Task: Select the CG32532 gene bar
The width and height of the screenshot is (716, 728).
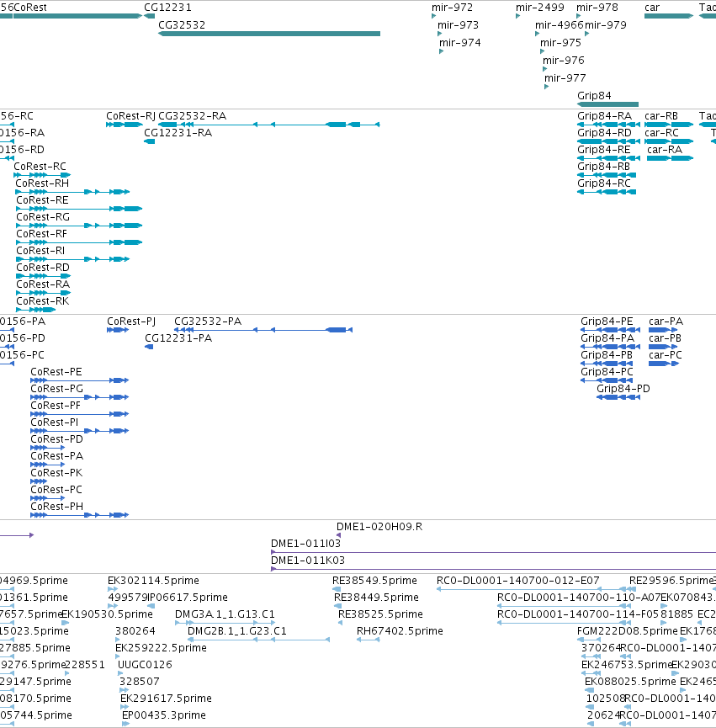Action: pyautogui.click(x=269, y=34)
